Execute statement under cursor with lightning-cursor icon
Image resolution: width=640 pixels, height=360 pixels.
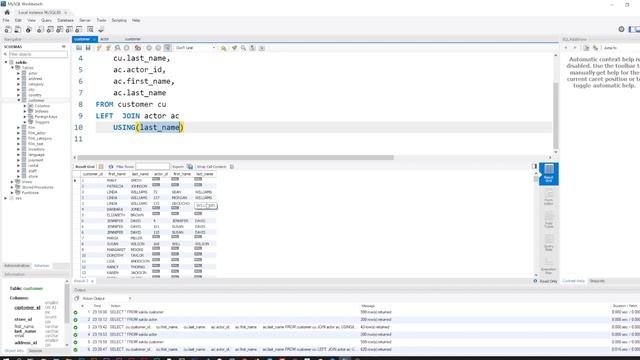coord(108,48)
